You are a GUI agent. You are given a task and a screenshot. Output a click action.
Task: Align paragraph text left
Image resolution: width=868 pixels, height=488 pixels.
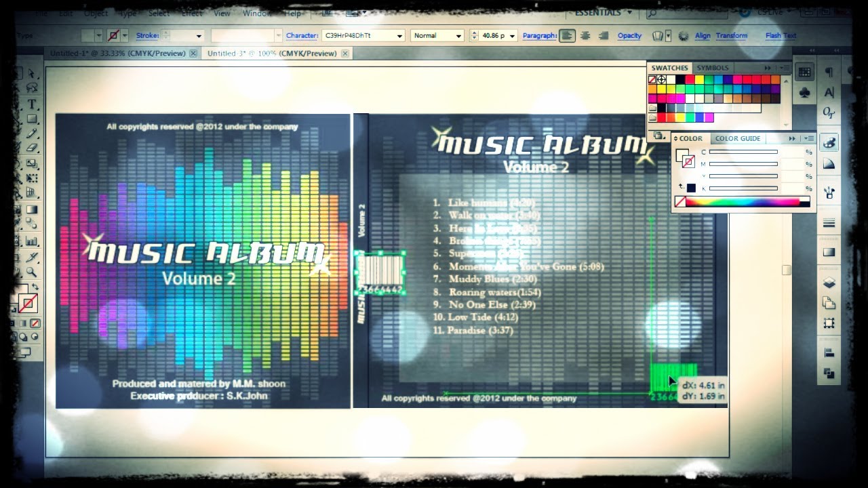pos(568,36)
